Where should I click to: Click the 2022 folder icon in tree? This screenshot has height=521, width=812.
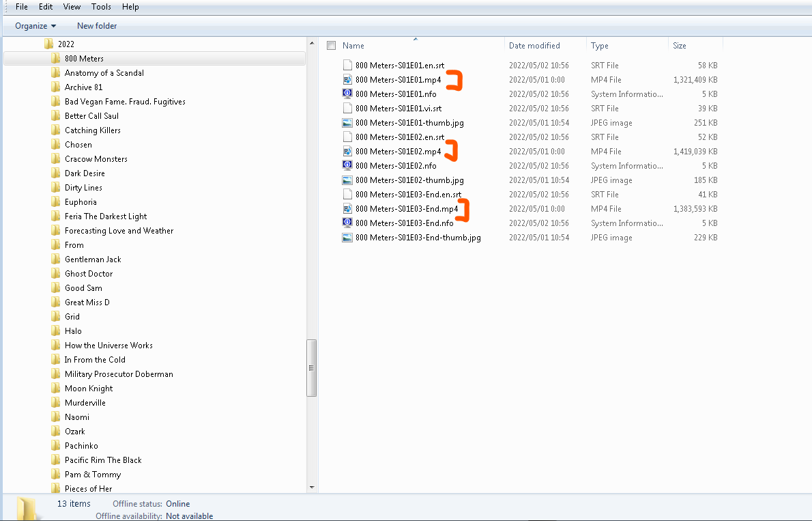[48, 44]
